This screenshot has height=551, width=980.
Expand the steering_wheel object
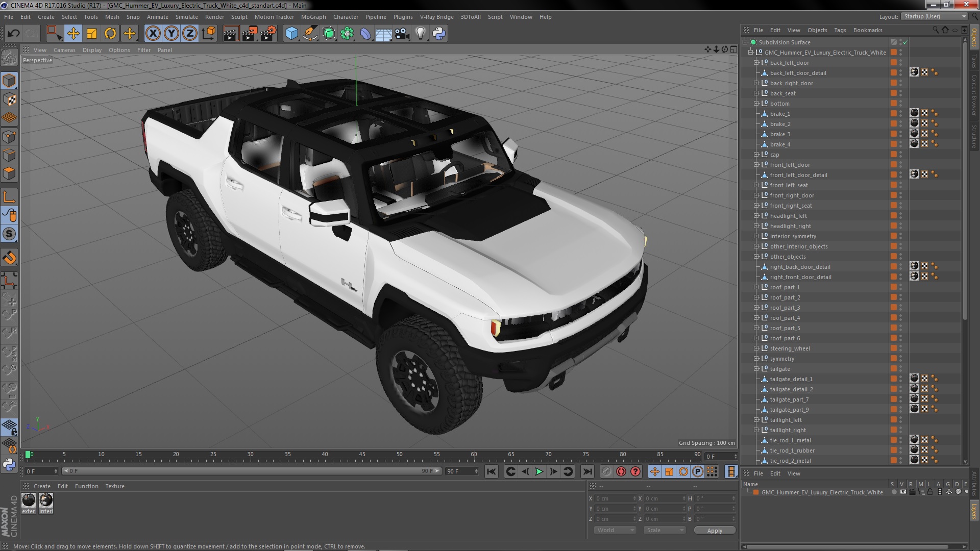point(756,348)
